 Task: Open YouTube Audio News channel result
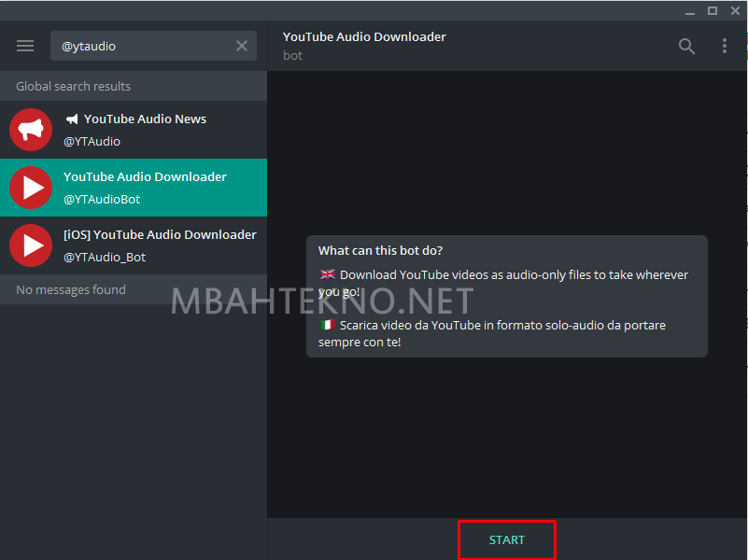coord(134,130)
